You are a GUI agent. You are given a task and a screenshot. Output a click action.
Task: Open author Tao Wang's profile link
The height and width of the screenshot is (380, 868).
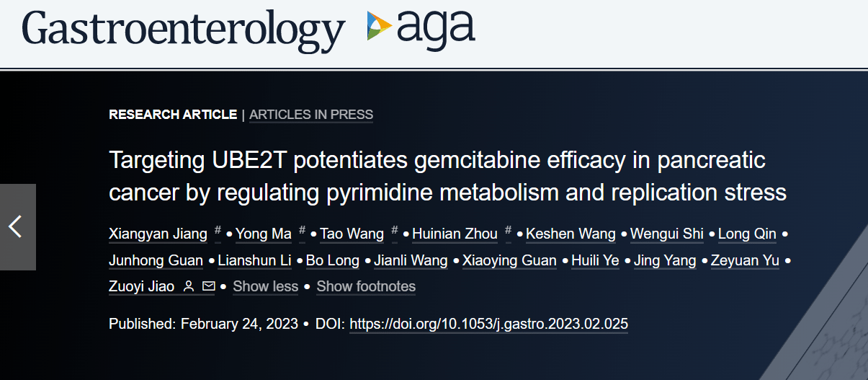click(352, 234)
